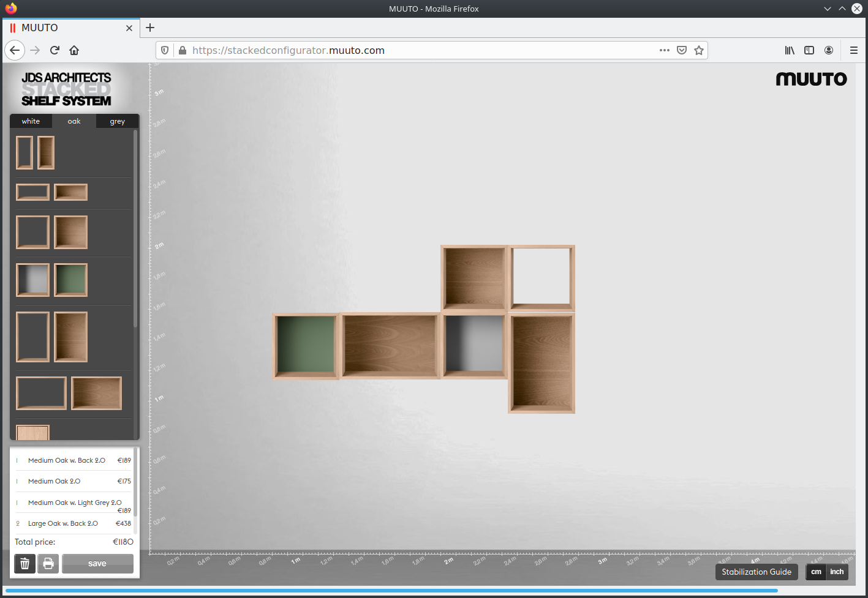Switch measurement units to cm
868x598 pixels.
(816, 572)
